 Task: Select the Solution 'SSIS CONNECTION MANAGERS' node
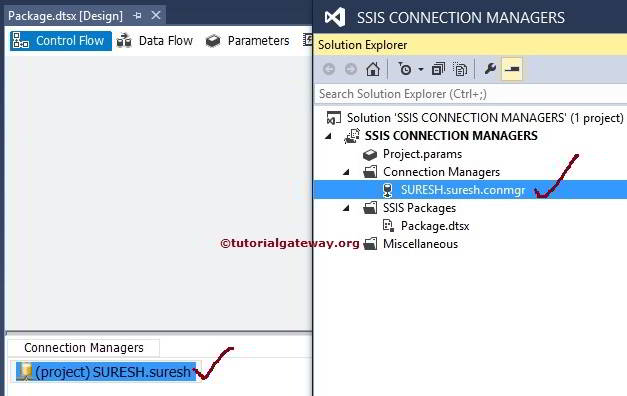tap(485, 118)
